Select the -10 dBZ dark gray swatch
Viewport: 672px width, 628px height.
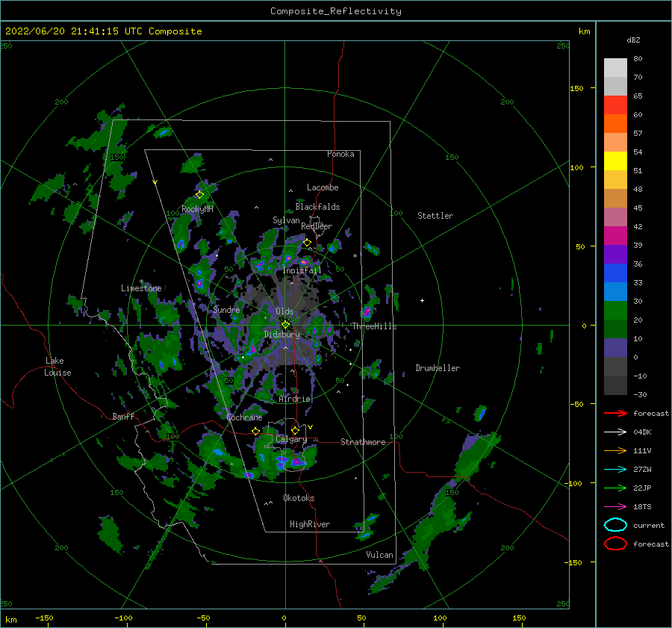point(615,385)
